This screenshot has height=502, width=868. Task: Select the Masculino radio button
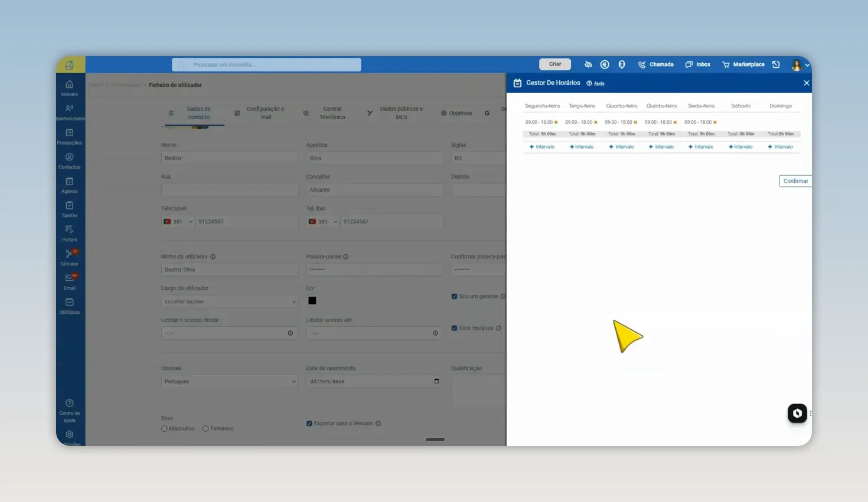tap(164, 428)
